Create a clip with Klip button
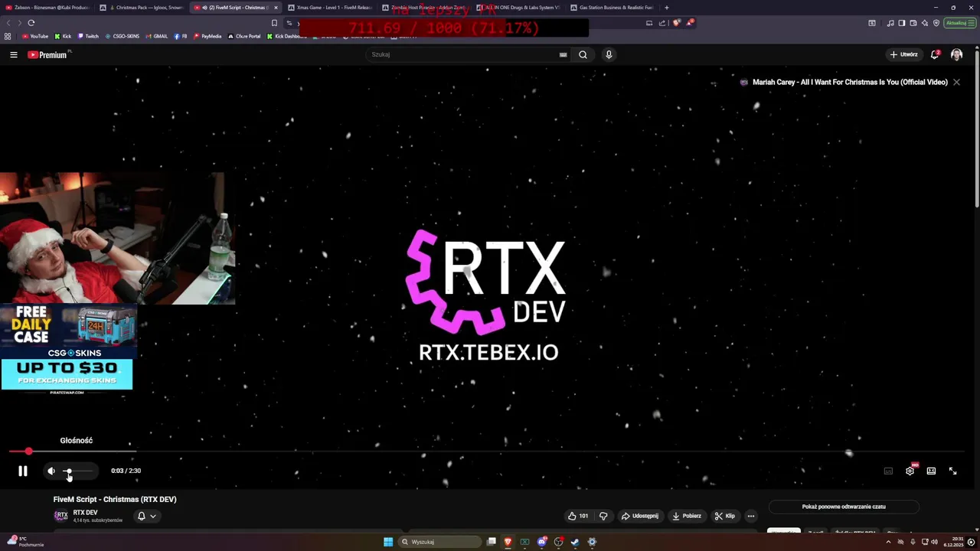 [724, 516]
